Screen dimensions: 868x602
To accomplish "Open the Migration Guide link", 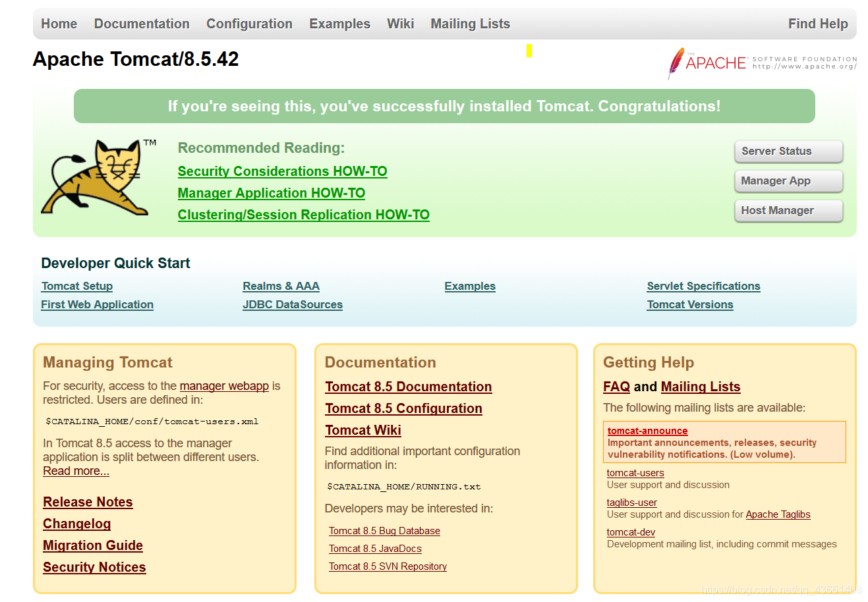I will click(x=93, y=545).
